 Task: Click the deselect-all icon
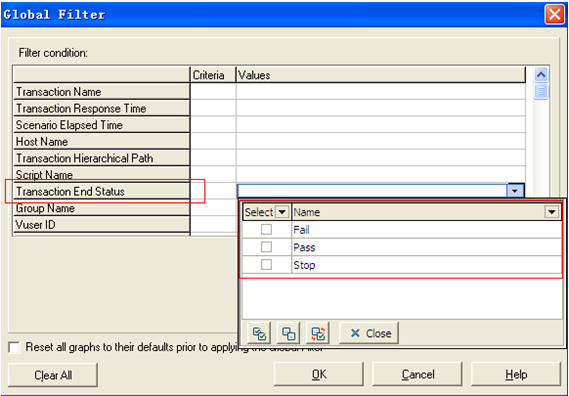[288, 333]
